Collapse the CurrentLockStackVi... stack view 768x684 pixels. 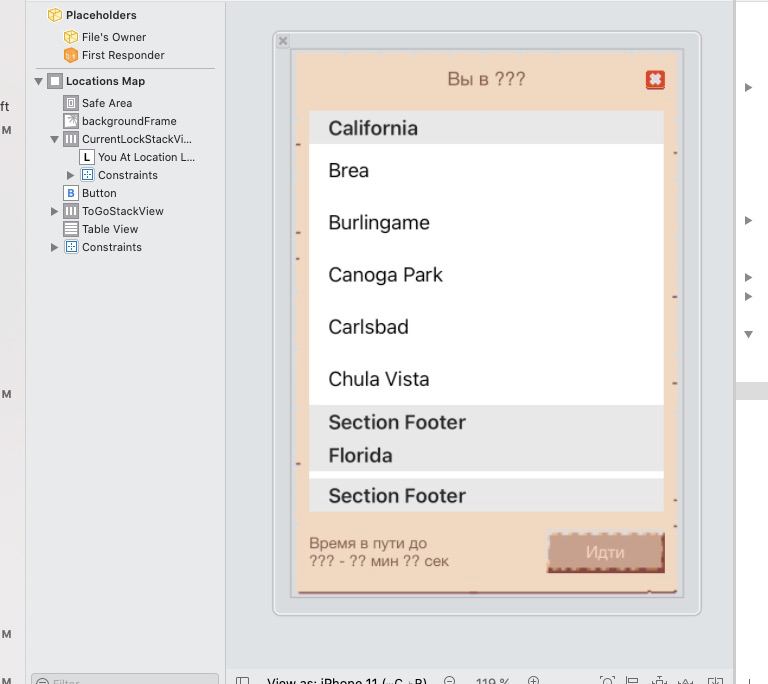click(x=54, y=140)
